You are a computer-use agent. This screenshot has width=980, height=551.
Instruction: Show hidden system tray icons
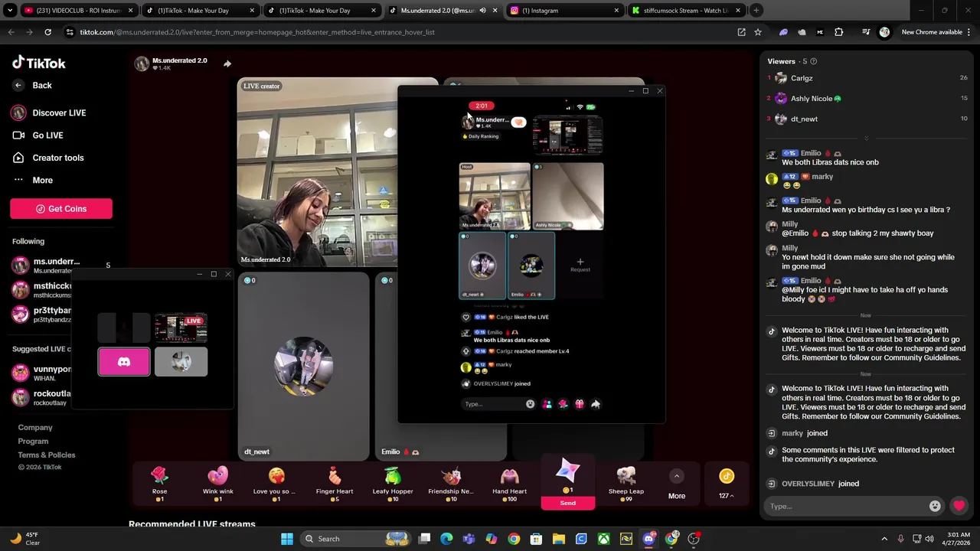[x=884, y=539]
